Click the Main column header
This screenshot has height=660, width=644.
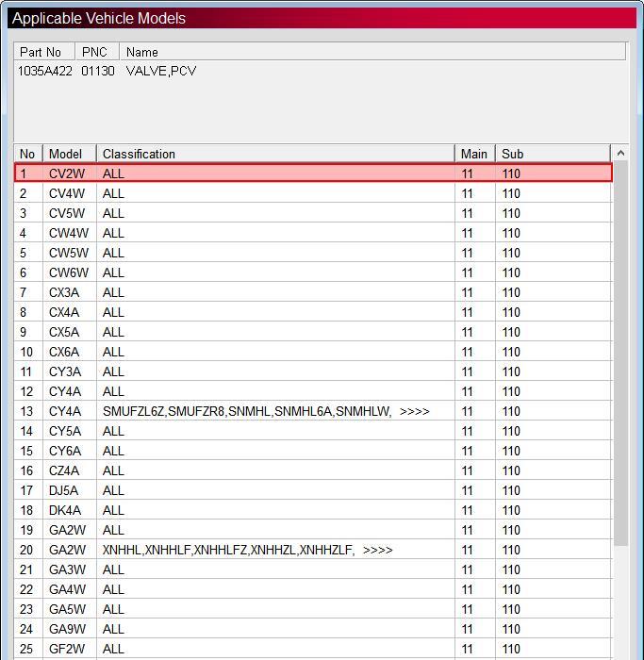click(475, 154)
